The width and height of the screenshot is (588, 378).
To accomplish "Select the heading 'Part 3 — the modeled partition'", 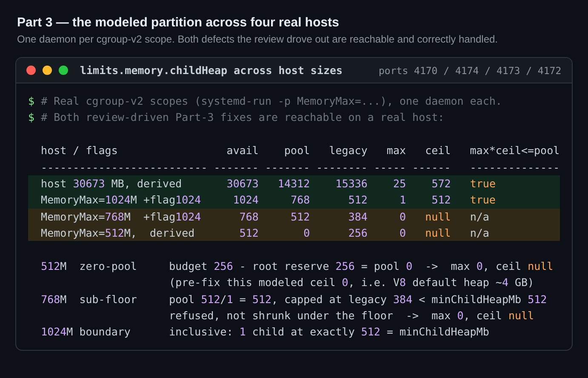I will 178,22.
